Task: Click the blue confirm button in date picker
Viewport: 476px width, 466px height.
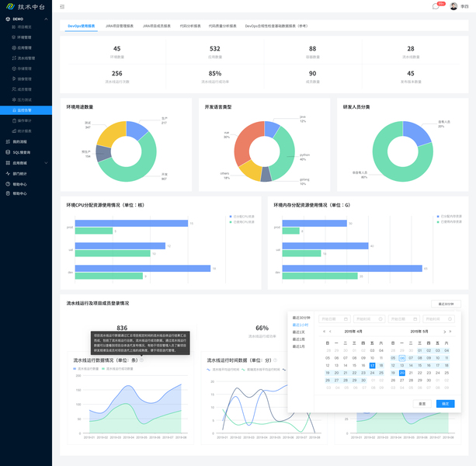Action: coord(445,404)
